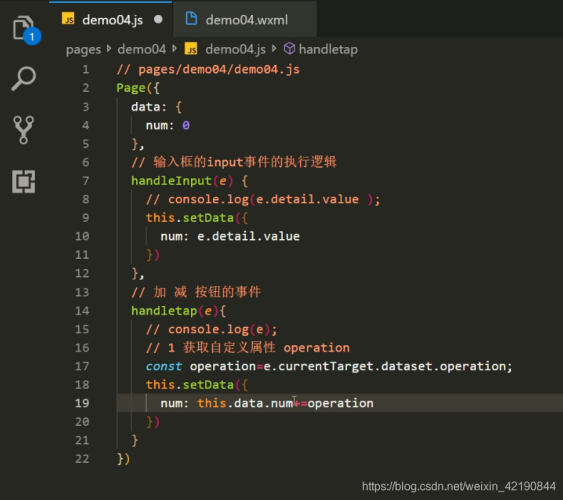Click line number 22 in gutter
Screen dimensions: 563x500
82,459
